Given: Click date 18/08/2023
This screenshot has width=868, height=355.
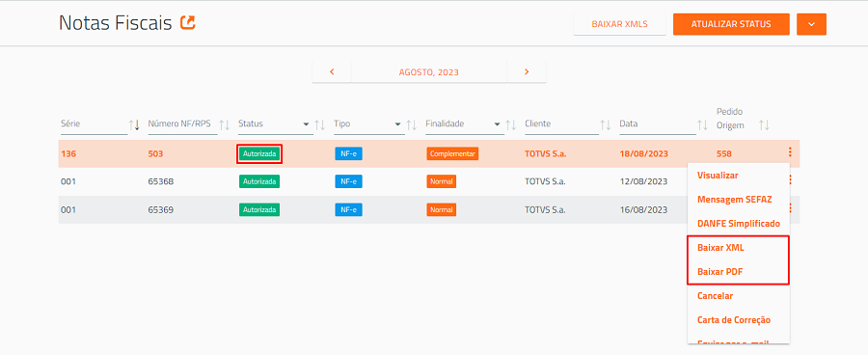Looking at the screenshot, I should [x=644, y=153].
